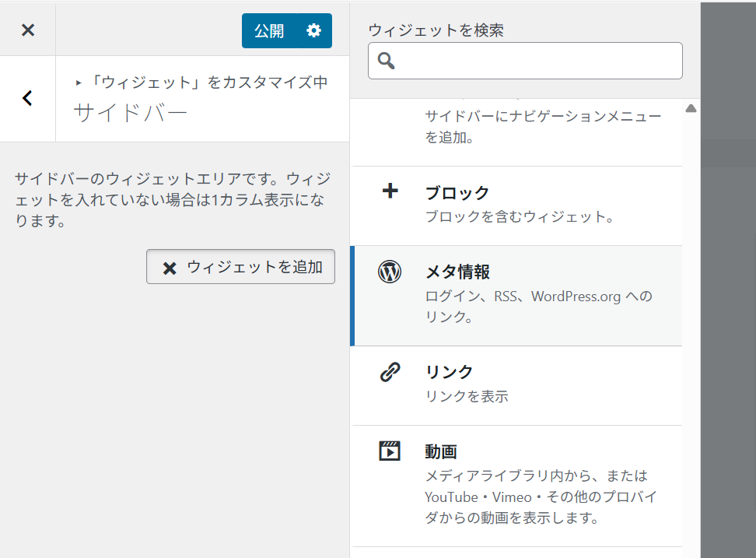Click the plus icon for ブロック widget
The width and height of the screenshot is (756, 558).
point(390,191)
